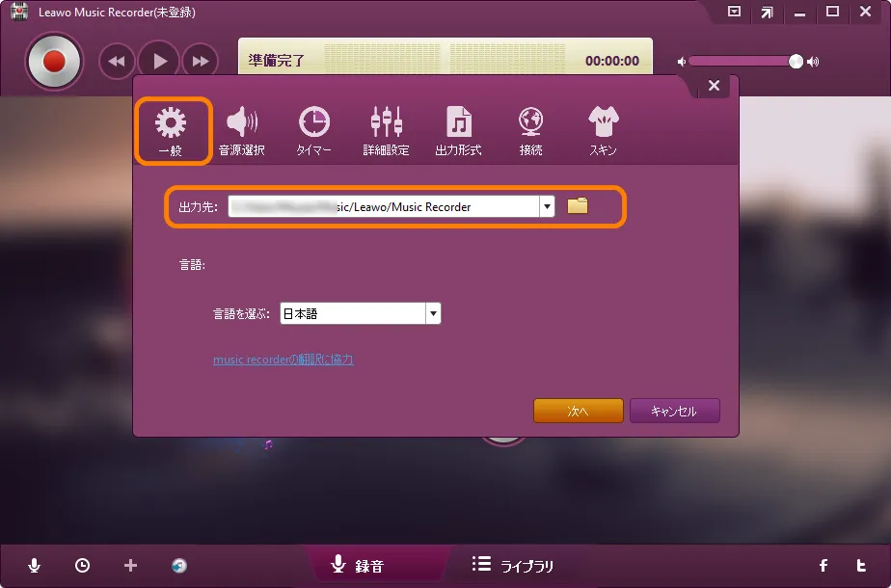Click the 準備完了 status display

pos(276,61)
